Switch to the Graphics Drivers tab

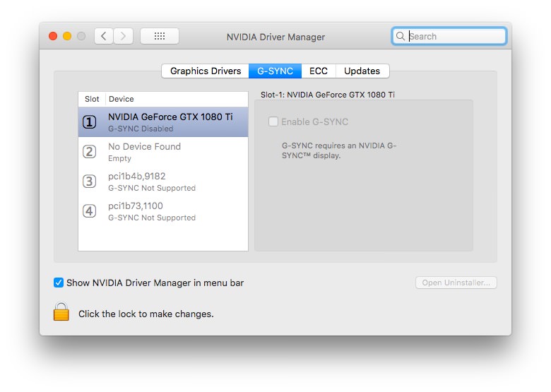[206, 71]
